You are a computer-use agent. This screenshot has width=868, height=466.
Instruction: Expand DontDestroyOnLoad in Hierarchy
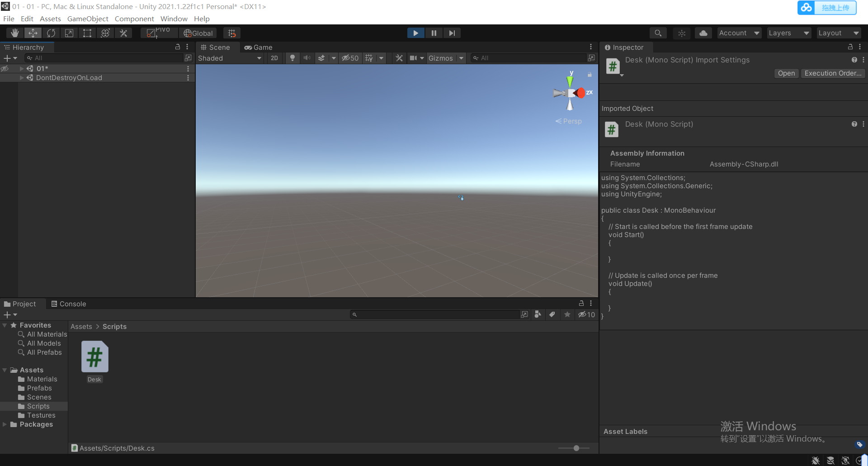21,78
